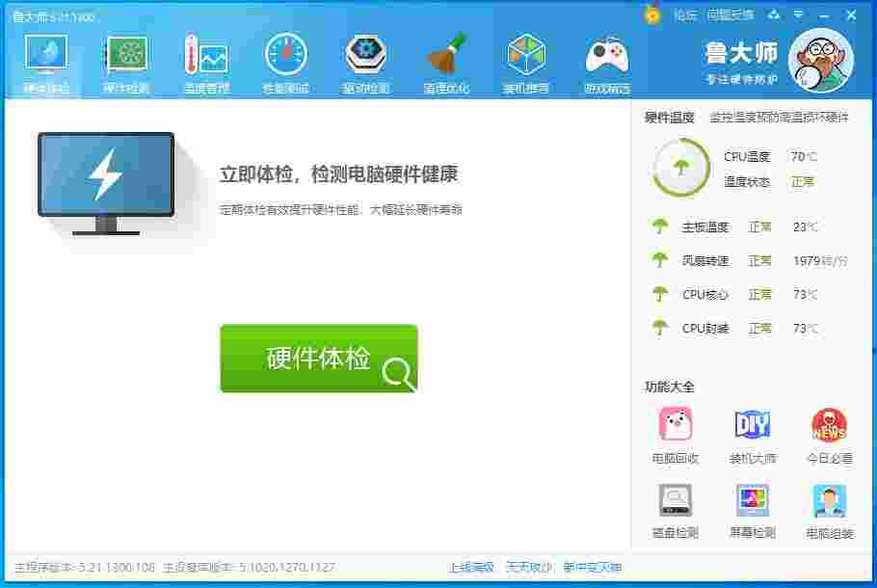Click the monitor with lightning bolt image
The width and height of the screenshot is (877, 588).
click(106, 183)
